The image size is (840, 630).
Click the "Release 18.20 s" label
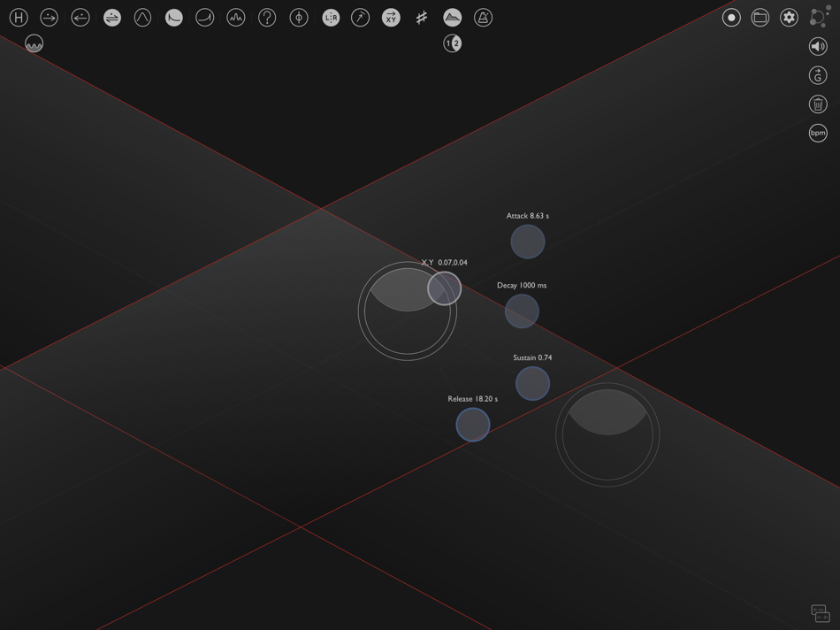[x=472, y=399]
